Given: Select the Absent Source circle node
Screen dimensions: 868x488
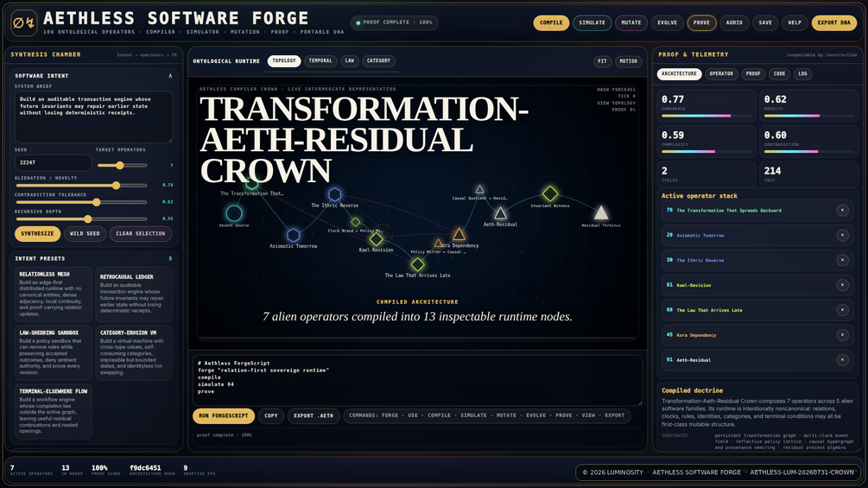Looking at the screenshot, I should coord(233,213).
